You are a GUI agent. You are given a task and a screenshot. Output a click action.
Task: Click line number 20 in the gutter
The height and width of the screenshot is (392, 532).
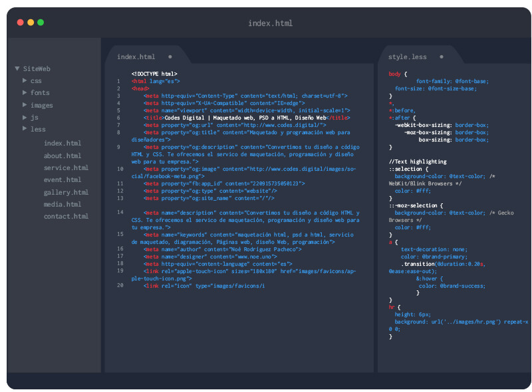pyautogui.click(x=120, y=285)
